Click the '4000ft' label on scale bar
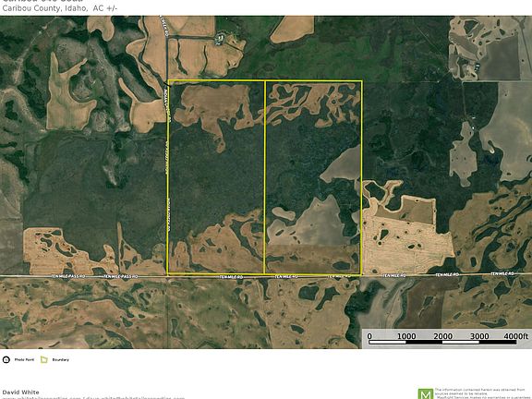This screenshot has height=399, width=532. pos(516,336)
